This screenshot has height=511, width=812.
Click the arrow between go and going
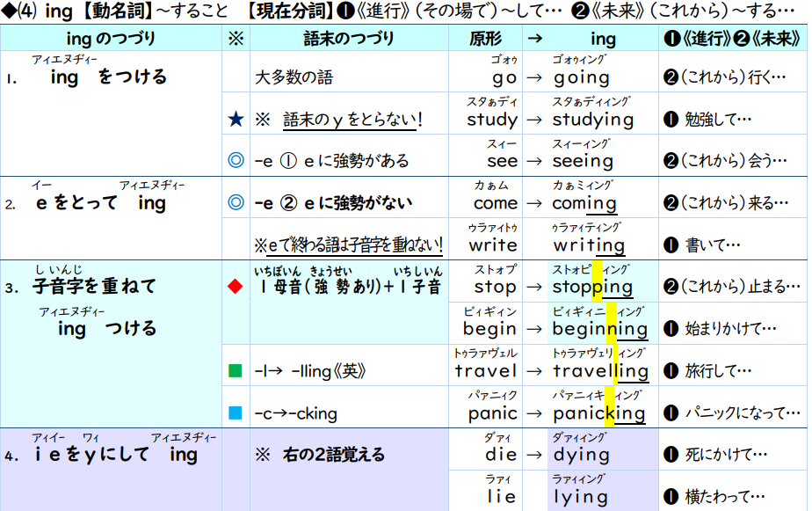pos(533,78)
